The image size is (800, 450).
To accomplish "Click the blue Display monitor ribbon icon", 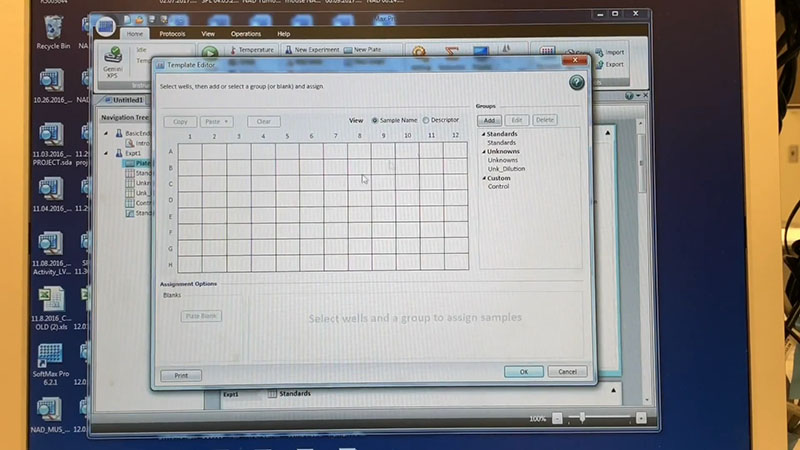I will (x=481, y=52).
